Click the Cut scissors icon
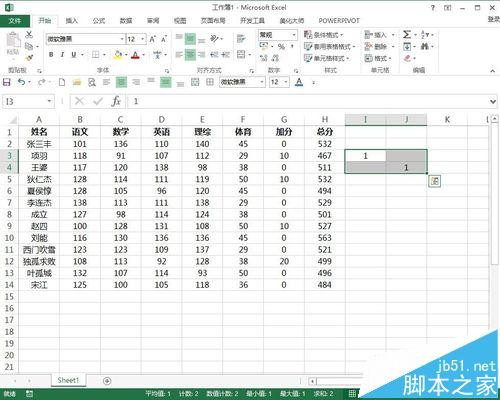This screenshot has width=500, height=400. point(29,34)
